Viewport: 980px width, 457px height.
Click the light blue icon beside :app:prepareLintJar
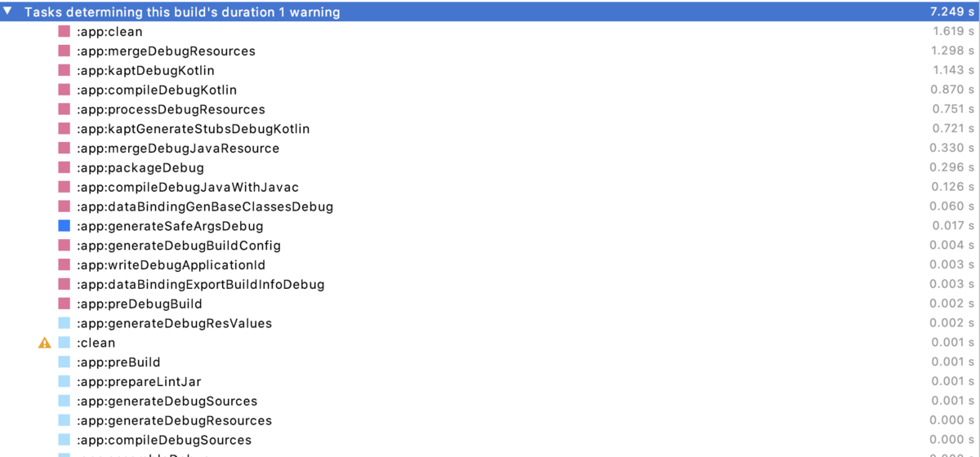[65, 382]
